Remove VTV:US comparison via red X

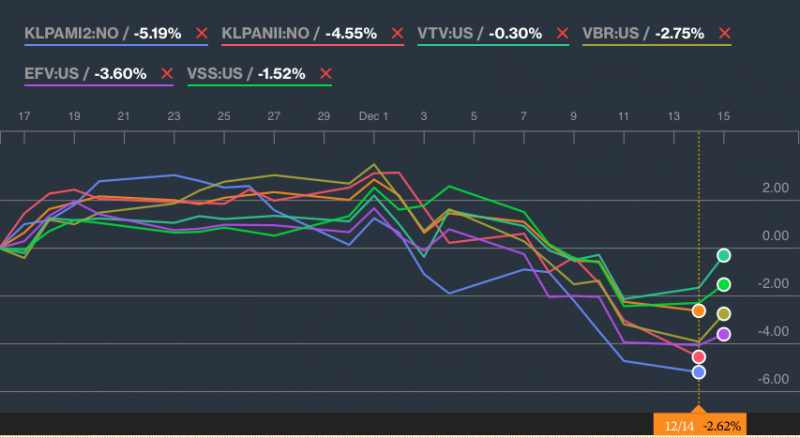(x=562, y=33)
